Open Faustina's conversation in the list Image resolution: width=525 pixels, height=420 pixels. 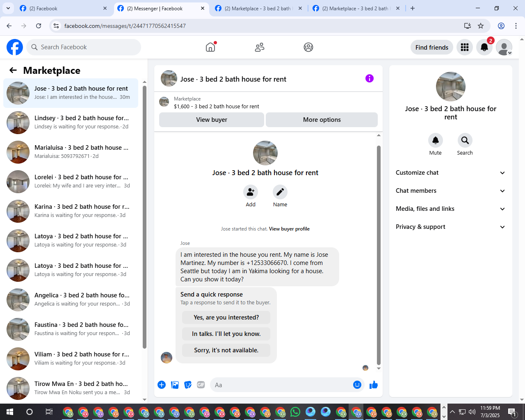(71, 329)
